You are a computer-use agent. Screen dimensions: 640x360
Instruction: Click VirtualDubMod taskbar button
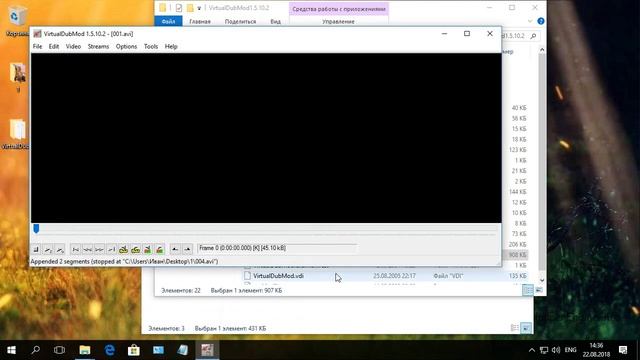click(x=207, y=350)
